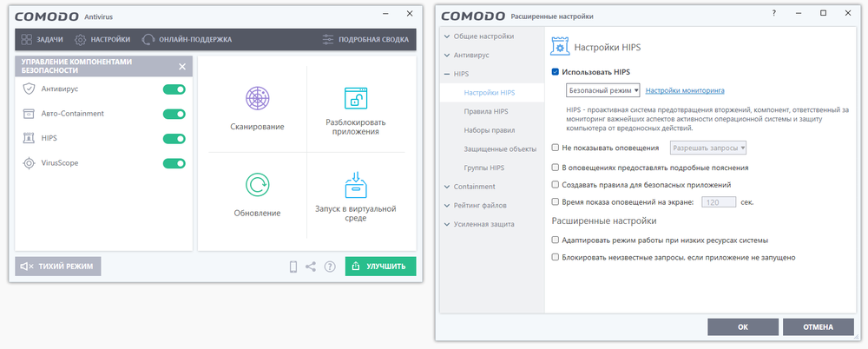Click the Задачи grid icon
Viewport: 868px width, 349px height.
tap(27, 39)
